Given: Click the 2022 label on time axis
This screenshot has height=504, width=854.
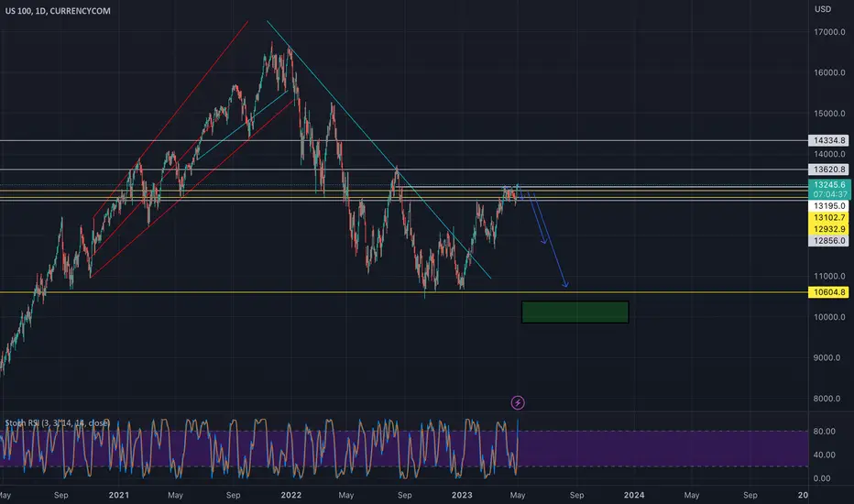Looking at the screenshot, I should coord(290,495).
